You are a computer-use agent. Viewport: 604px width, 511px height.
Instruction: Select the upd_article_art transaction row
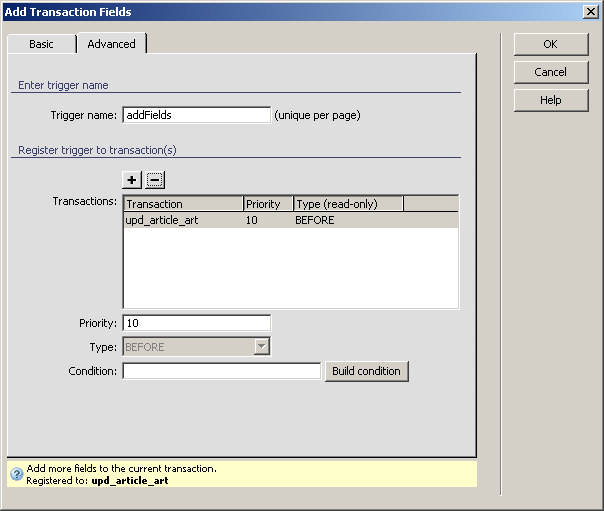click(162, 220)
